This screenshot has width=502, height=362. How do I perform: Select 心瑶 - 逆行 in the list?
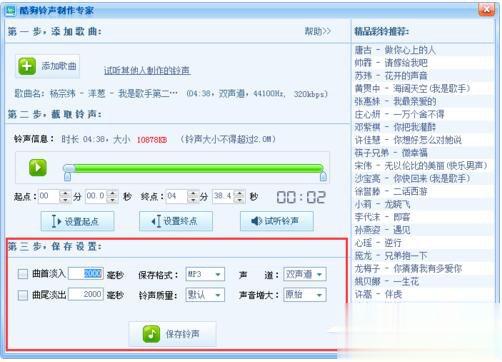click(x=378, y=243)
